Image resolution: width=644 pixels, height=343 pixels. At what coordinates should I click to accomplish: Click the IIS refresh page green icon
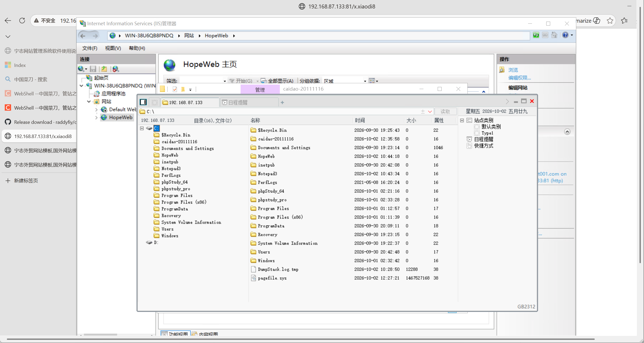coord(536,35)
